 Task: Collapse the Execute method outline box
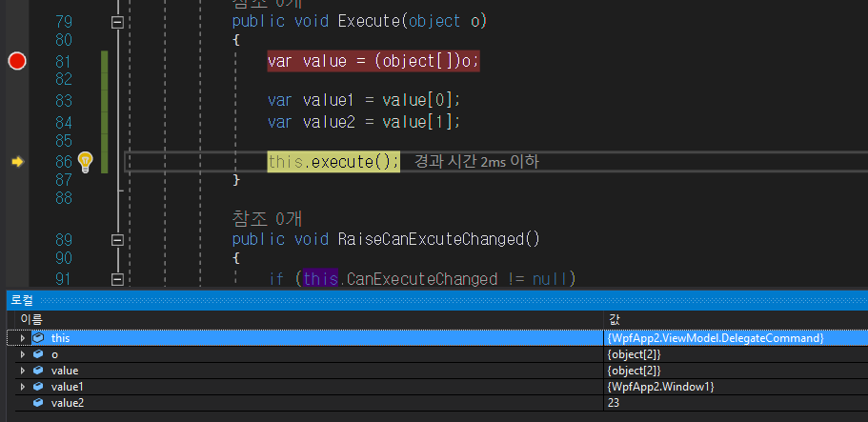(x=117, y=22)
